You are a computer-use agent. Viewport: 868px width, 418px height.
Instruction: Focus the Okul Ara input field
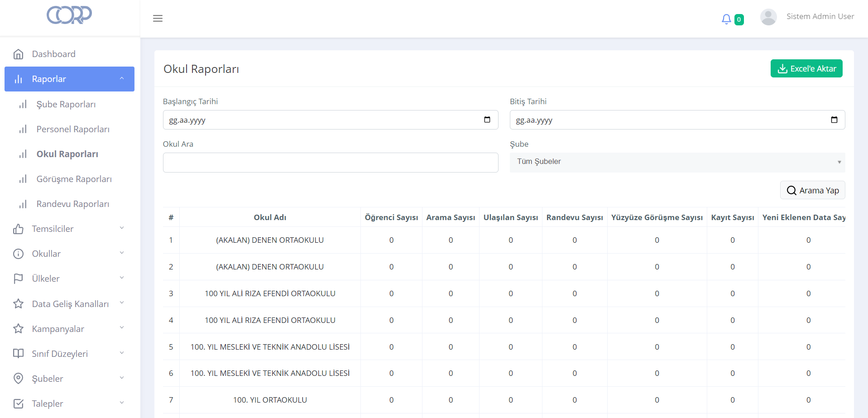(x=331, y=163)
